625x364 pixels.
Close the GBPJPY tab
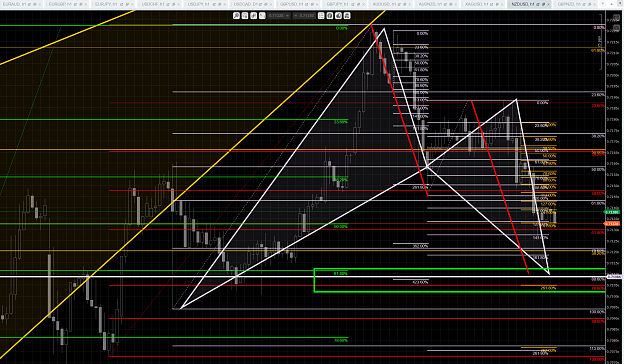tap(364, 4)
